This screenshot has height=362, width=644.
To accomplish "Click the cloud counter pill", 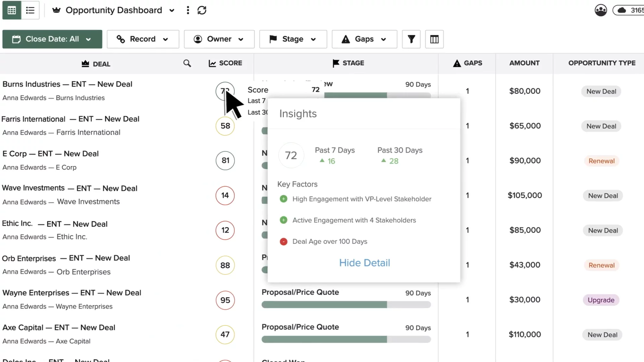I will click(x=629, y=10).
